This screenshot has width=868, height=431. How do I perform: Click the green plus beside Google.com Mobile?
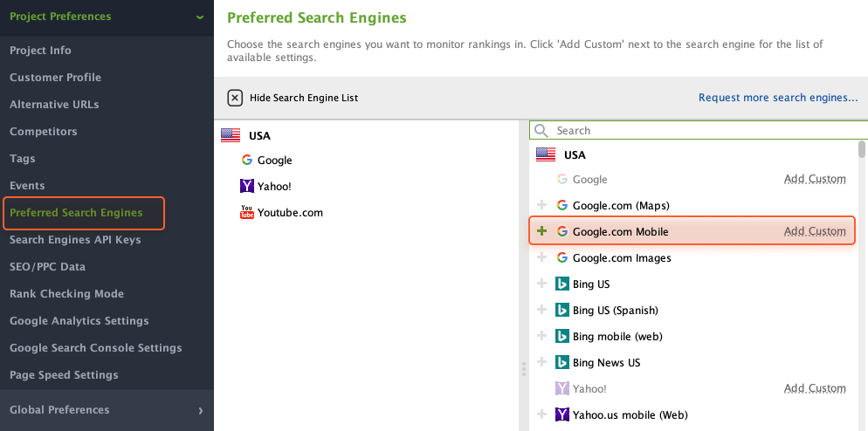[x=542, y=231]
